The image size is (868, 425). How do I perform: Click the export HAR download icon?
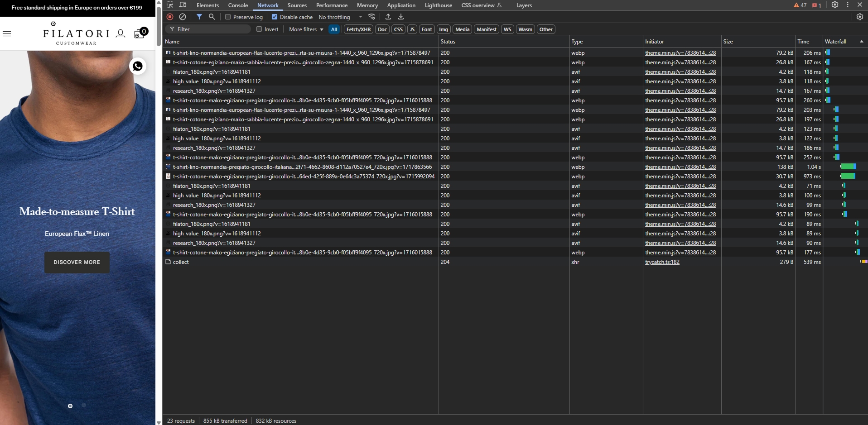[401, 17]
